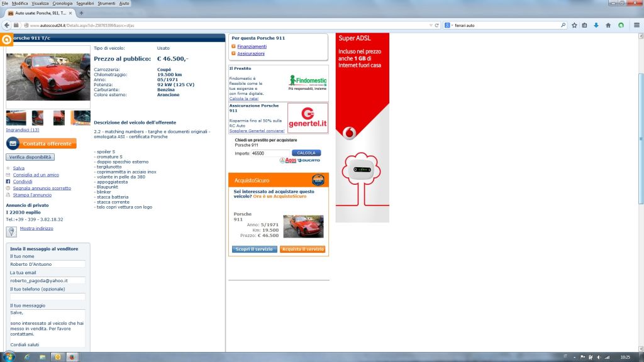The width and height of the screenshot is (644, 362).
Task: Click the Vodafone logo in the ad
Action: click(350, 133)
